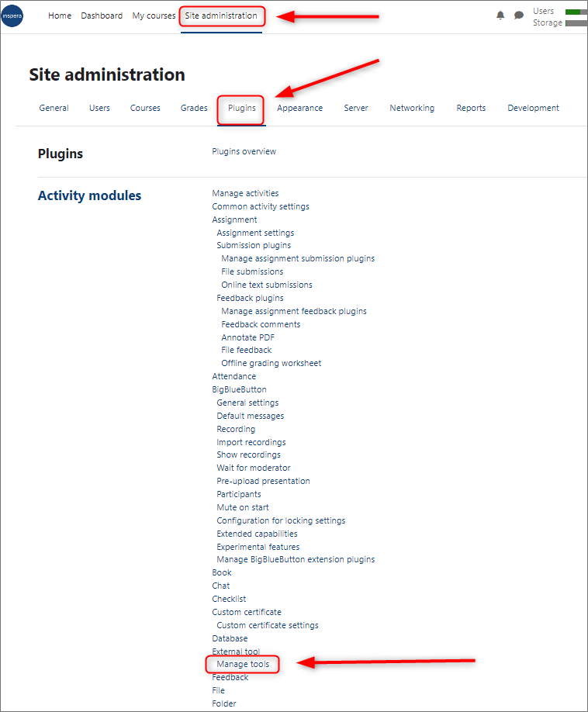Open the messages bubble icon
The height and width of the screenshot is (712, 588).
pos(518,16)
